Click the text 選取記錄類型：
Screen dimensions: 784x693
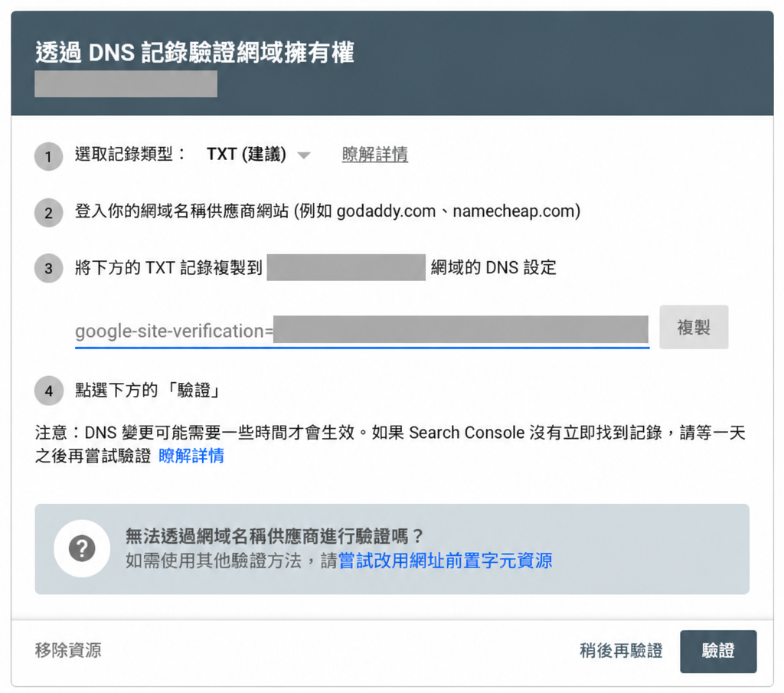point(130,154)
